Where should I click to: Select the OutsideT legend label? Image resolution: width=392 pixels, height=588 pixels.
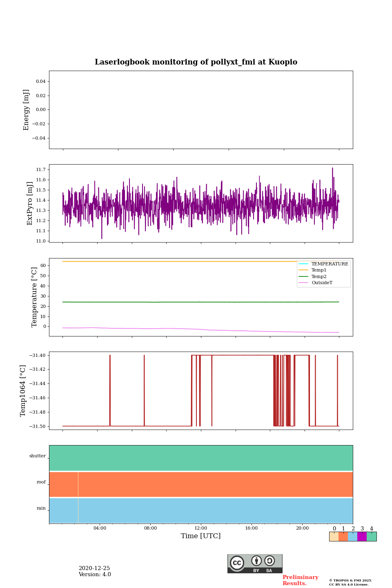(x=322, y=283)
